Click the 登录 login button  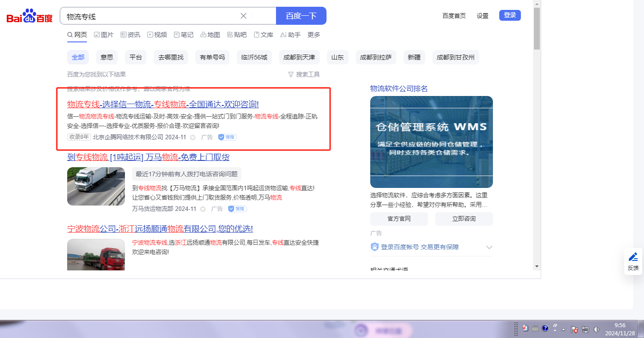click(x=510, y=15)
